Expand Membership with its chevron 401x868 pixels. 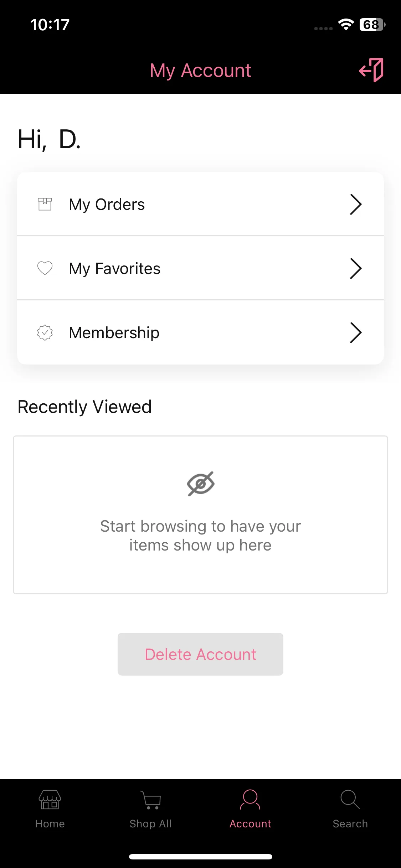(356, 332)
